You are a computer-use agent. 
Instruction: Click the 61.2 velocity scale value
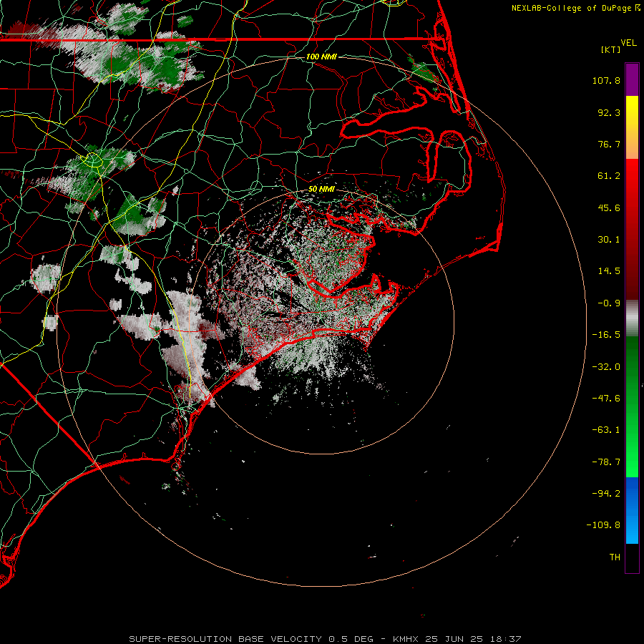(609, 176)
